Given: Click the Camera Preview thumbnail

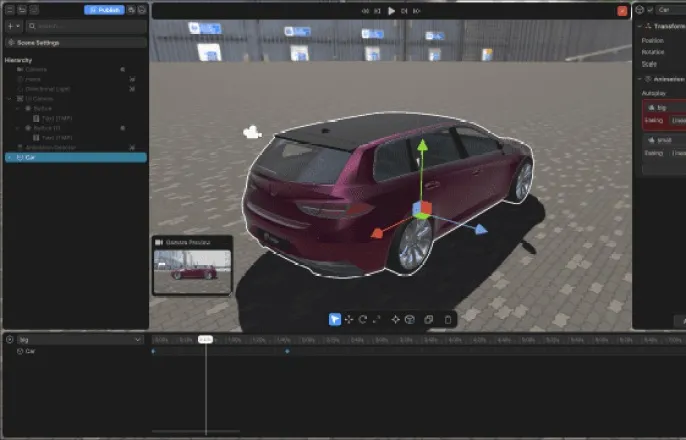Looking at the screenshot, I should (192, 271).
